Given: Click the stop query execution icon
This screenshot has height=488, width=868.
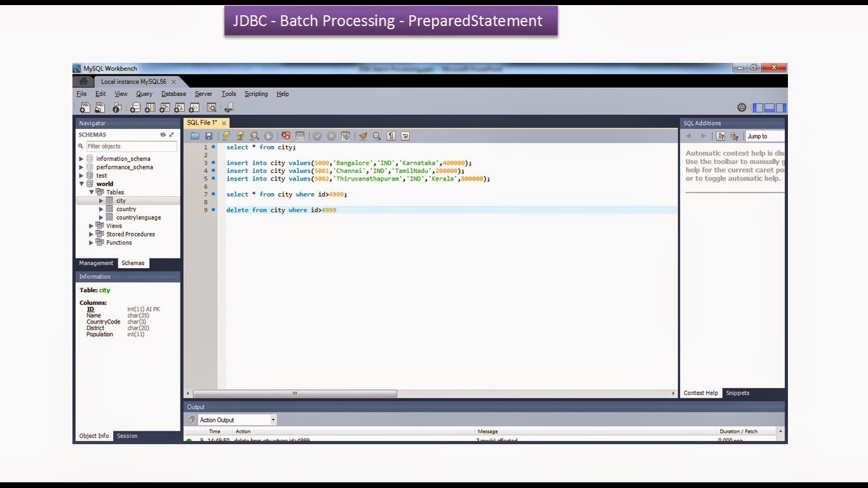Looking at the screenshot, I should click(x=269, y=136).
